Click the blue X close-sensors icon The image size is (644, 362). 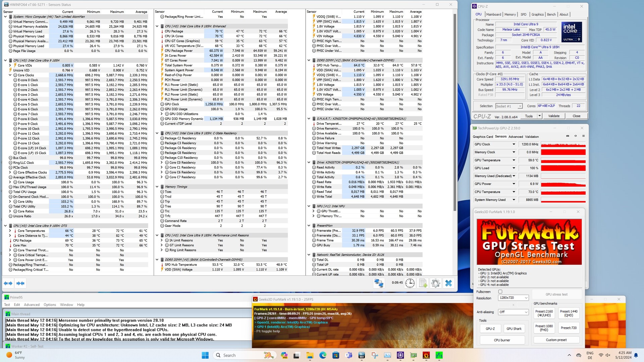pos(448,283)
